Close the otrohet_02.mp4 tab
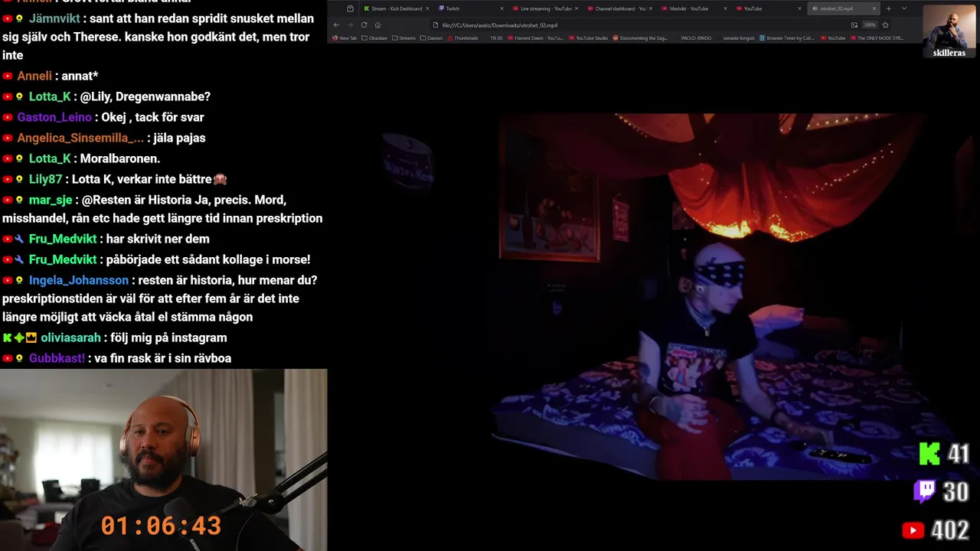 tap(874, 8)
